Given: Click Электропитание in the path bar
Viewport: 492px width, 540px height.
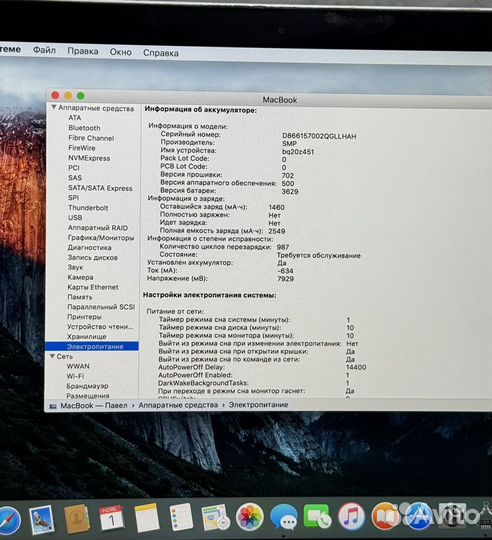Looking at the screenshot, I should [259, 405].
